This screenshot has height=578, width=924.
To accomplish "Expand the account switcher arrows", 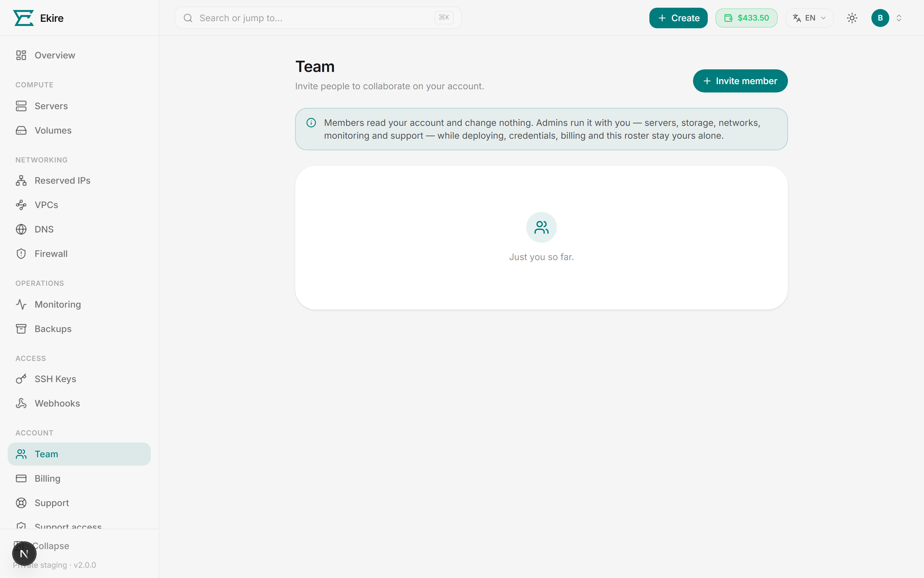I will (x=899, y=18).
